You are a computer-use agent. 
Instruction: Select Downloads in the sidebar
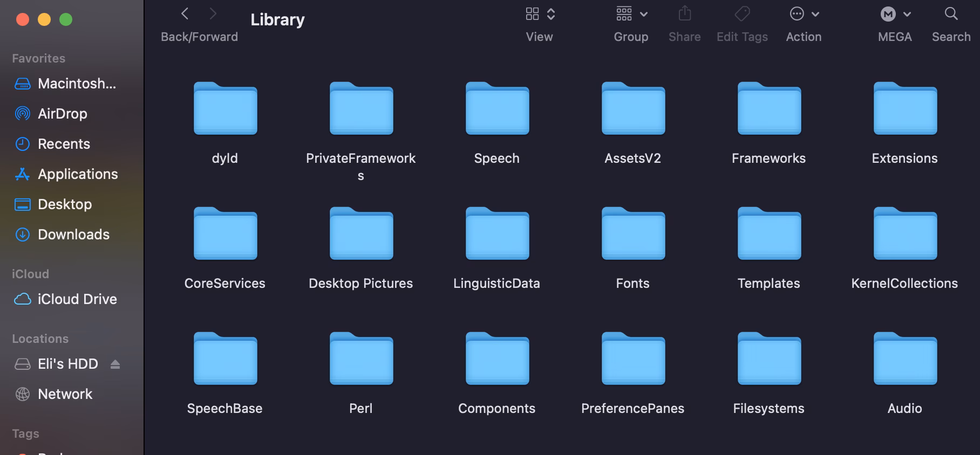point(73,235)
